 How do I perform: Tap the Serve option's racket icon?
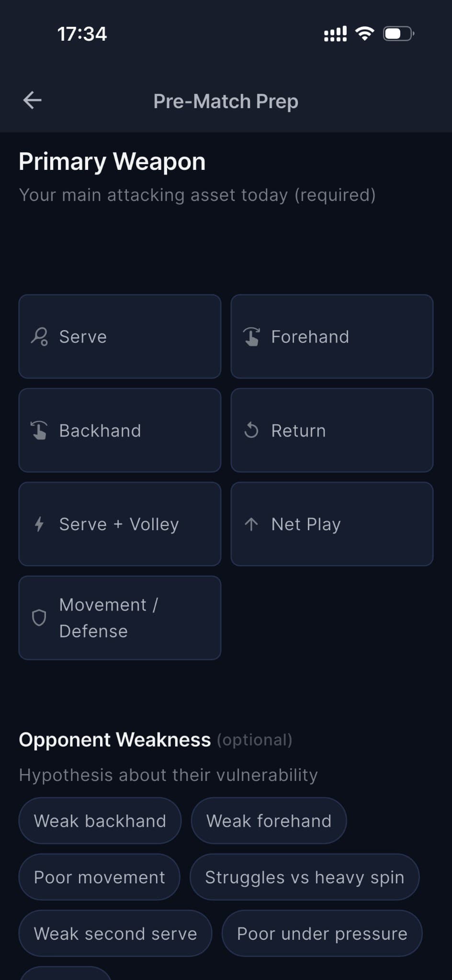point(39,336)
